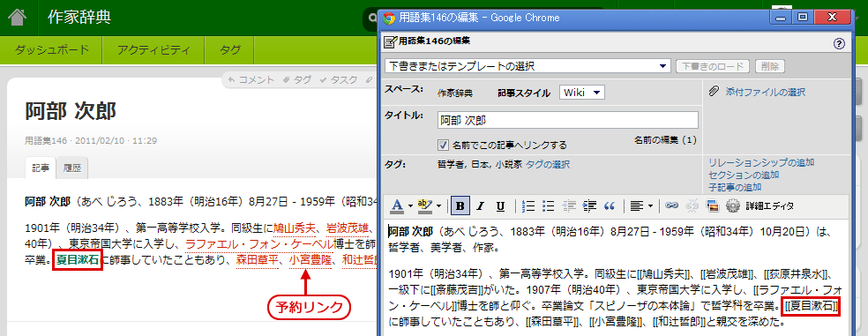Viewport: 868px width, 336px height.
Task: Open the 下書きまたはテンプレートの選択 dropdown
Action: tap(528, 66)
